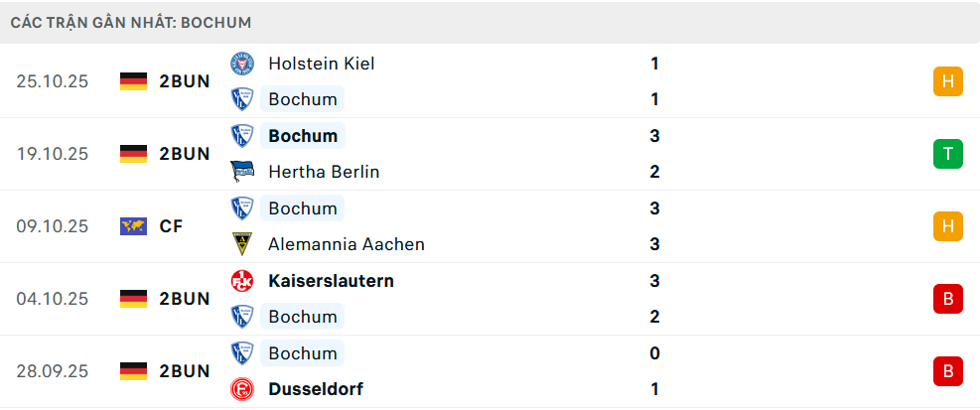Select the CF competition label

(171, 226)
